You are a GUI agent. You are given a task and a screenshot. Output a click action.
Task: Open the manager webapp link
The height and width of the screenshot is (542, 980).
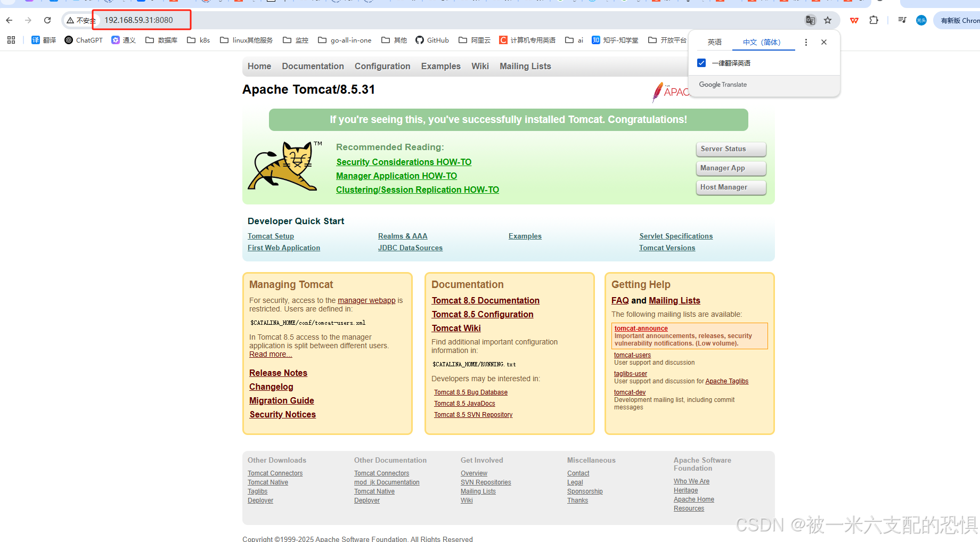[366, 300]
